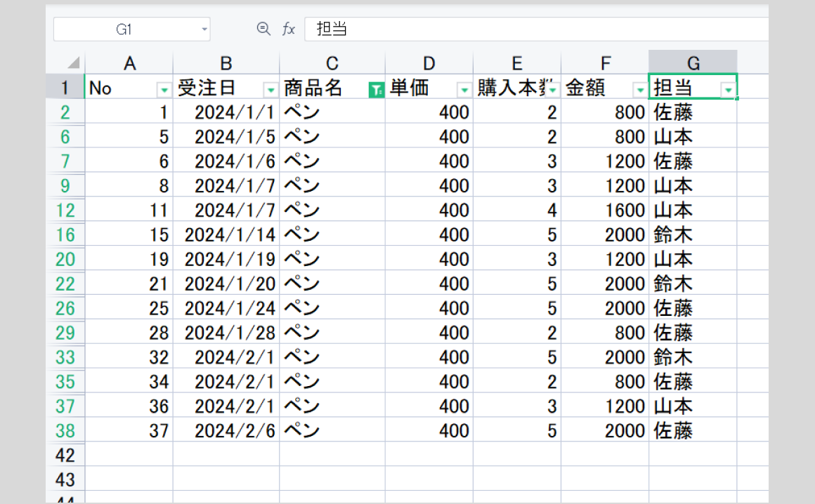
Task: Click No cell with value 28
Action: 129,332
